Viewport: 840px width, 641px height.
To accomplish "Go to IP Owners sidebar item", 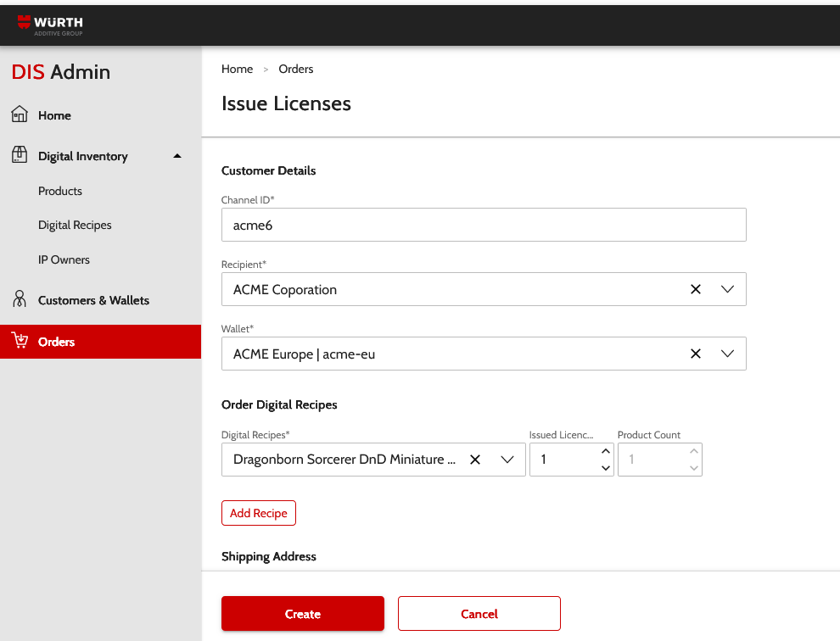I will point(64,259).
